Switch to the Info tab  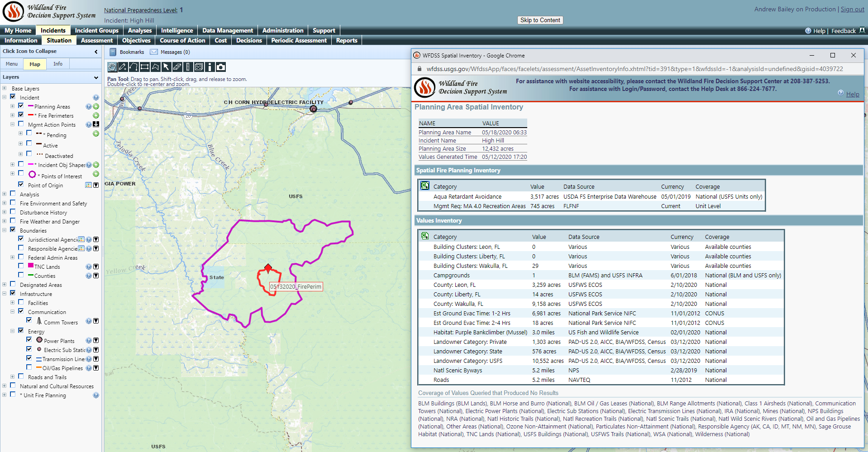(x=58, y=64)
